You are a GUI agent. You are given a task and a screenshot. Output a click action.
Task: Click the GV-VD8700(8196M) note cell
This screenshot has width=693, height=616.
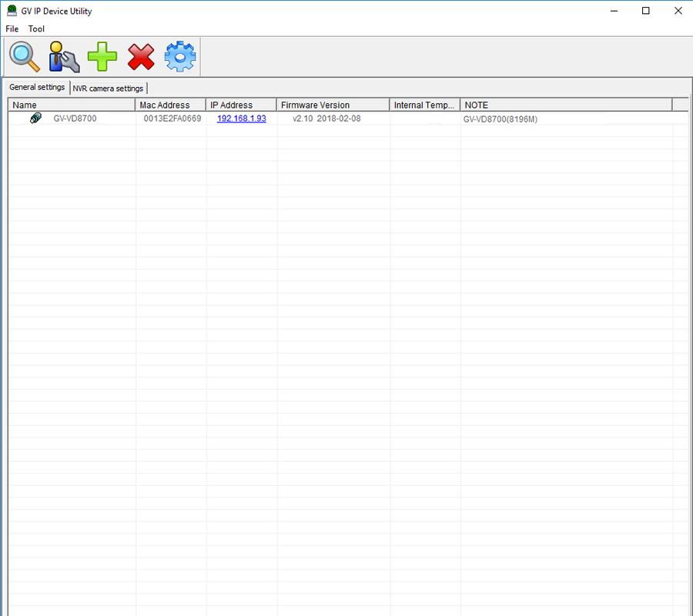pos(500,119)
